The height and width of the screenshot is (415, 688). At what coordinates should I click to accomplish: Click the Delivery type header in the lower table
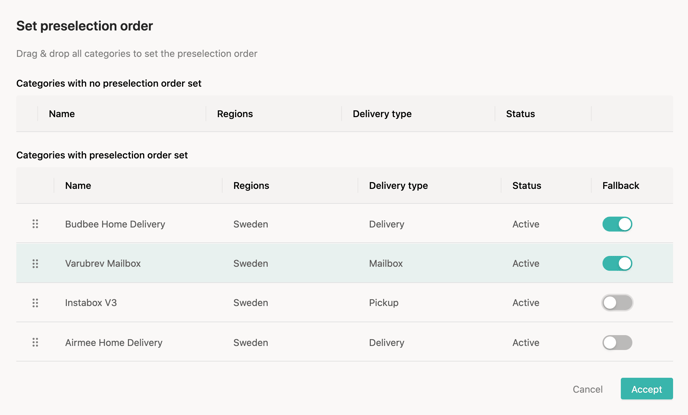(398, 186)
